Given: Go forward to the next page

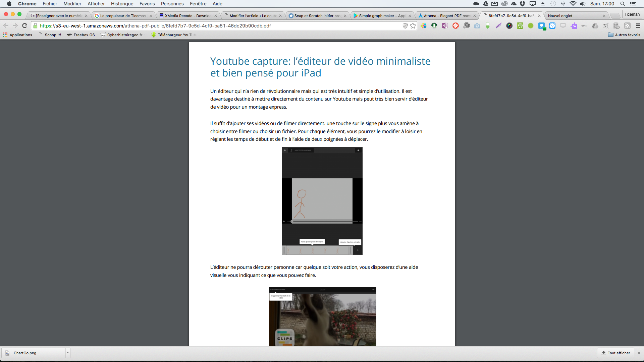Looking at the screenshot, I should pos(15,26).
